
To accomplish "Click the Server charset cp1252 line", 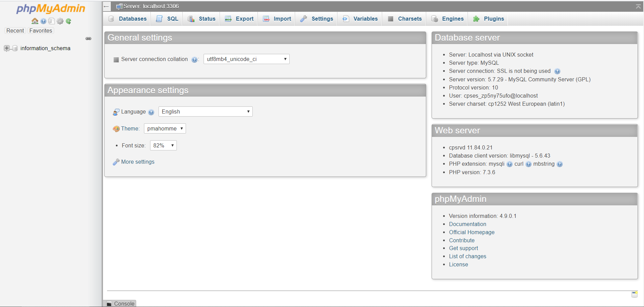I will tap(507, 104).
